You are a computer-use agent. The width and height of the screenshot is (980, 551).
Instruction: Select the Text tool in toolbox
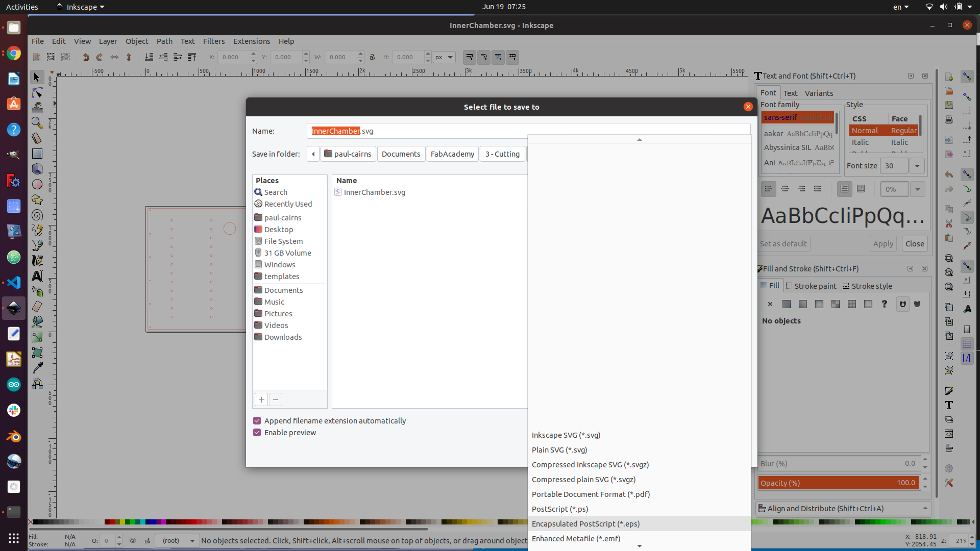pyautogui.click(x=37, y=276)
